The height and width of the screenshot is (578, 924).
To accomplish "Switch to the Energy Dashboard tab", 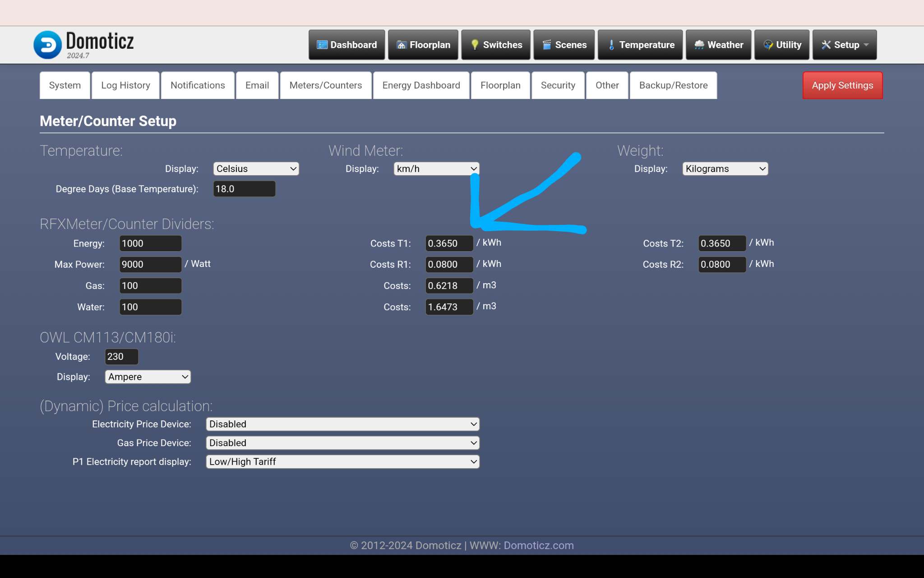I will click(x=421, y=85).
